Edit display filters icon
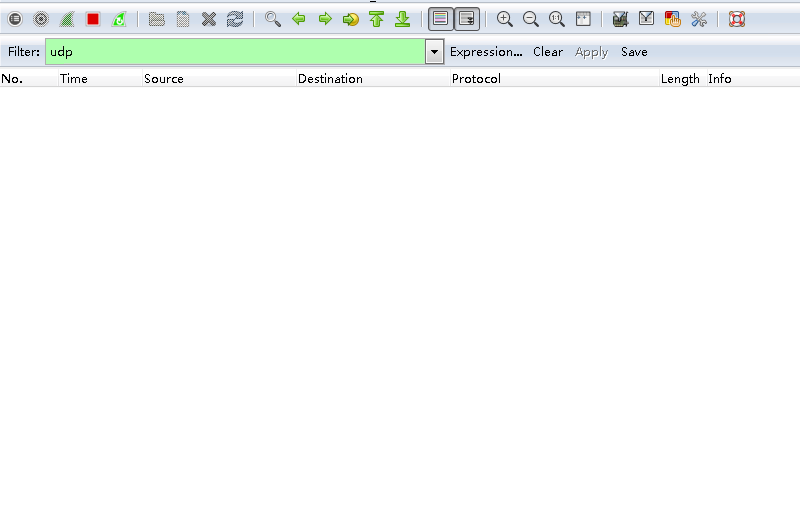 tap(646, 19)
